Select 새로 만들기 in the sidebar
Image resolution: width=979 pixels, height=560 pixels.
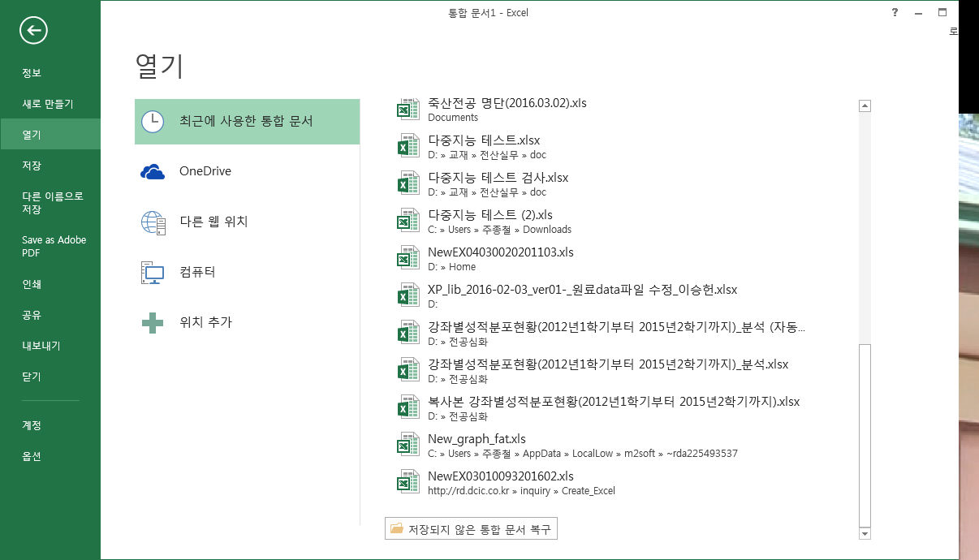pyautogui.click(x=50, y=104)
